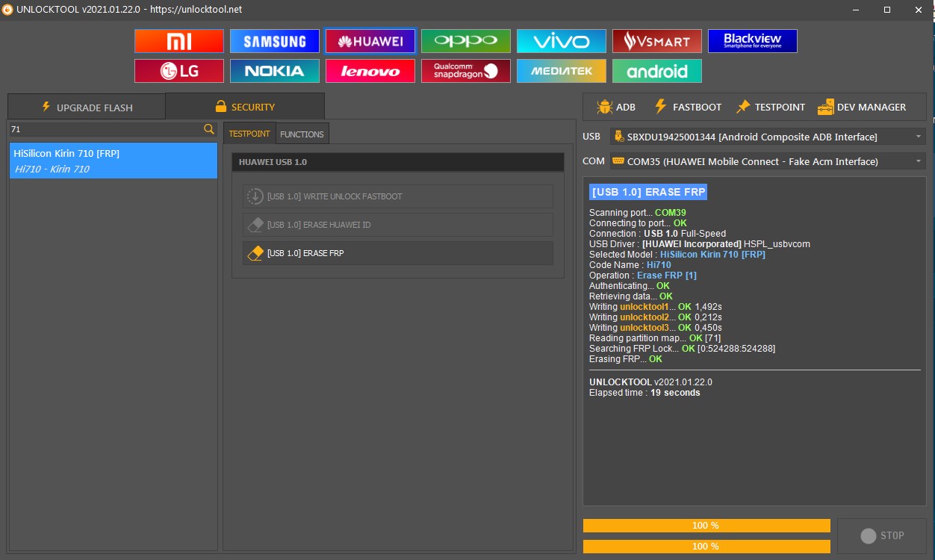This screenshot has height=560, width=935.
Task: Select the Huawei brand logo
Action: point(370,41)
